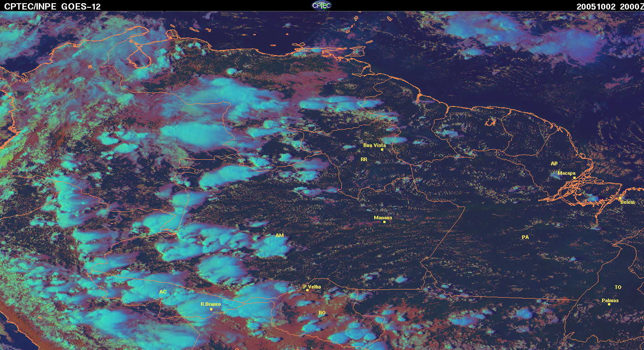Screen dimensions: 644x350
Task: Click the AP state label
Action: (x=554, y=163)
